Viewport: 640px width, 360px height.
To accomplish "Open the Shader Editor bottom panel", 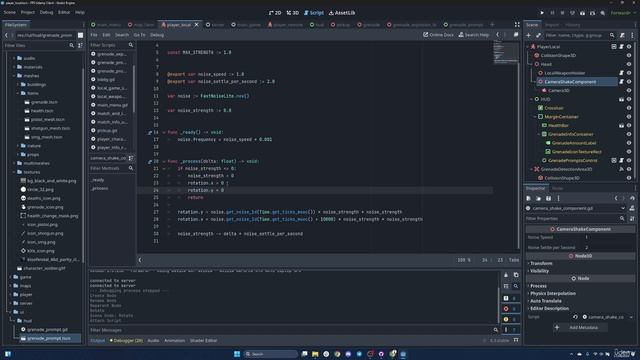I will coord(203,340).
